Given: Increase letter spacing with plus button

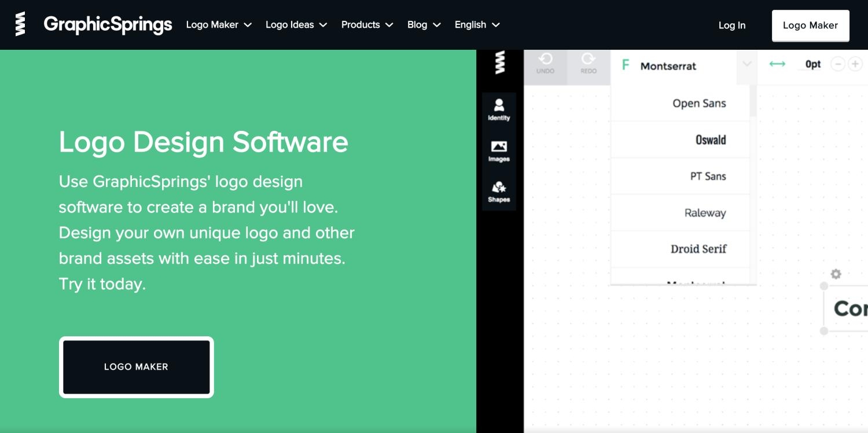Looking at the screenshot, I should (855, 64).
